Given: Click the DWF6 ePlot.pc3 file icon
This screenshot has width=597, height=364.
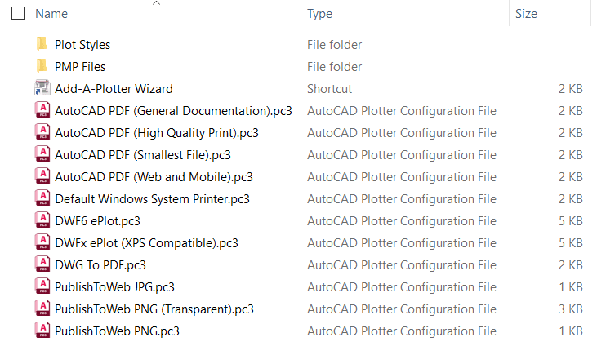Looking at the screenshot, I should tap(42, 220).
